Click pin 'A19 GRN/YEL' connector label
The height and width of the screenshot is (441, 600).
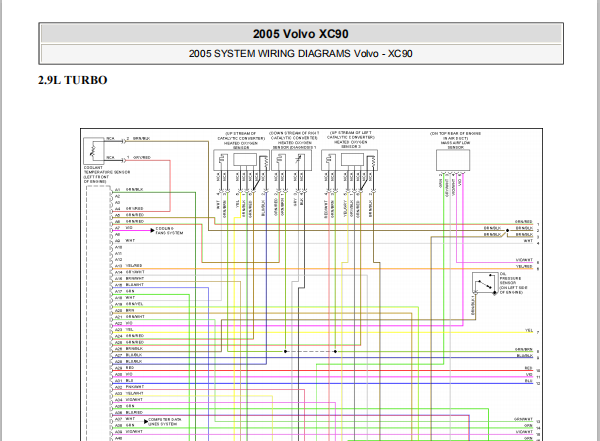point(129,304)
